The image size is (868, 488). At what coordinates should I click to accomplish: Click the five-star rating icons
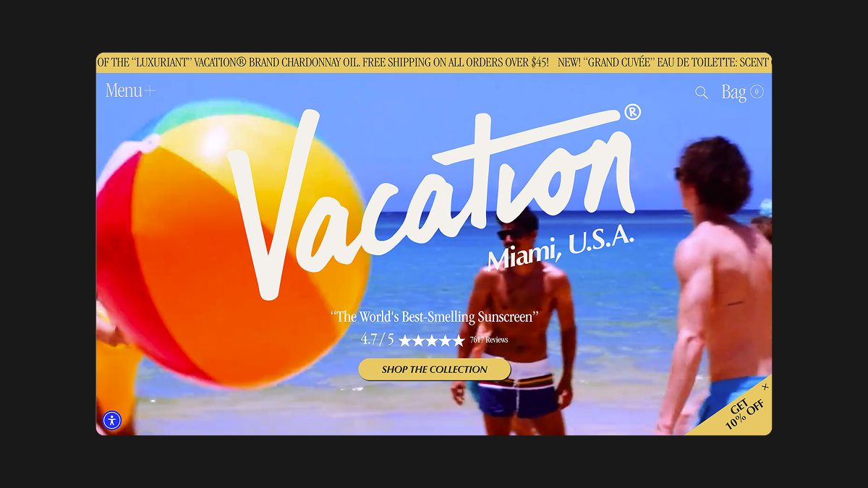point(432,340)
